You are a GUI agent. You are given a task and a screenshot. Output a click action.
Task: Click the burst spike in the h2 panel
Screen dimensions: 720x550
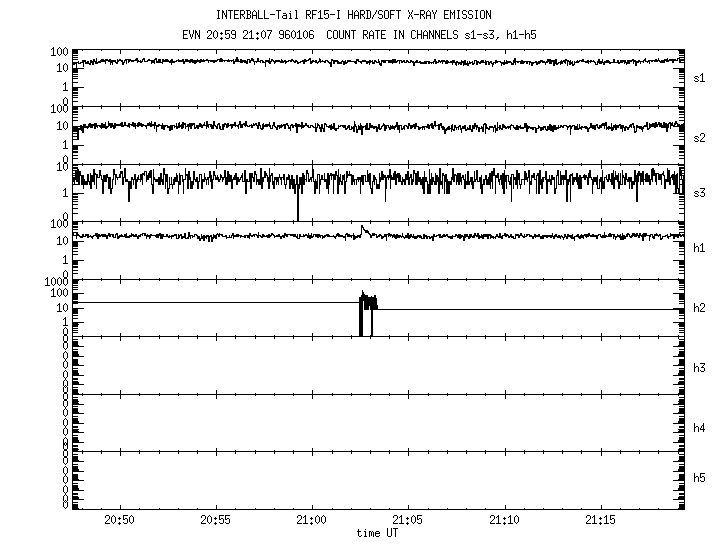[x=368, y=302]
